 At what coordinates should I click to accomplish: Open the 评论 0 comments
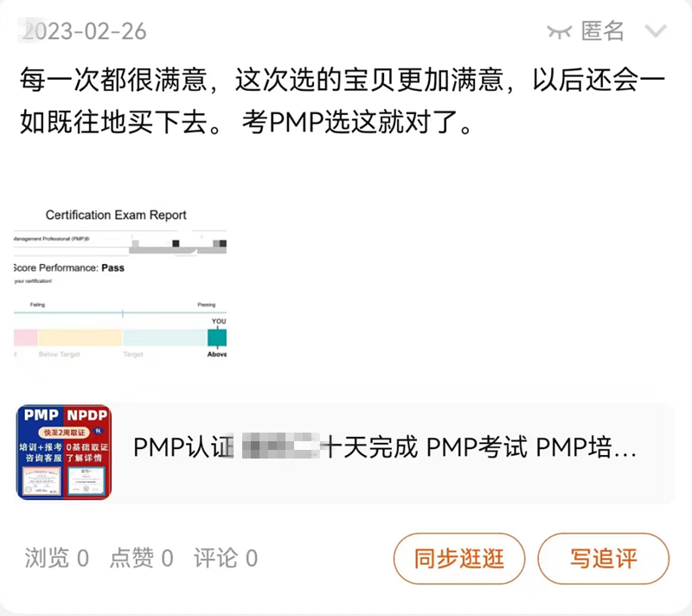pos(226,558)
